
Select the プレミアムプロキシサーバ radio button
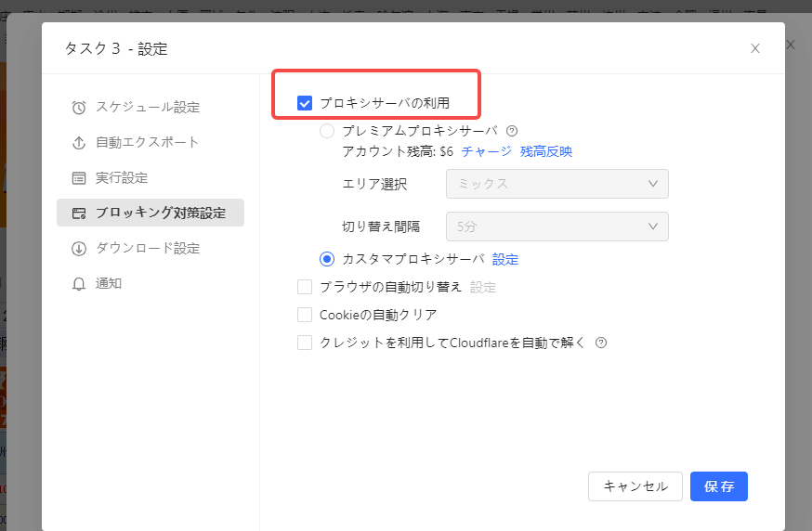[x=327, y=131]
